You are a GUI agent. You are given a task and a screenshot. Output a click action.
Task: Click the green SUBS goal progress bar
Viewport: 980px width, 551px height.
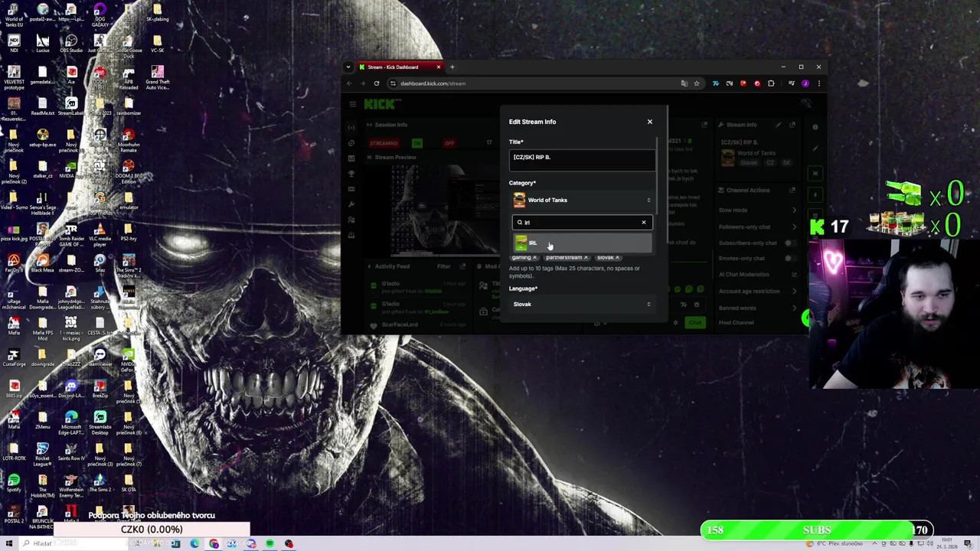[x=816, y=530]
